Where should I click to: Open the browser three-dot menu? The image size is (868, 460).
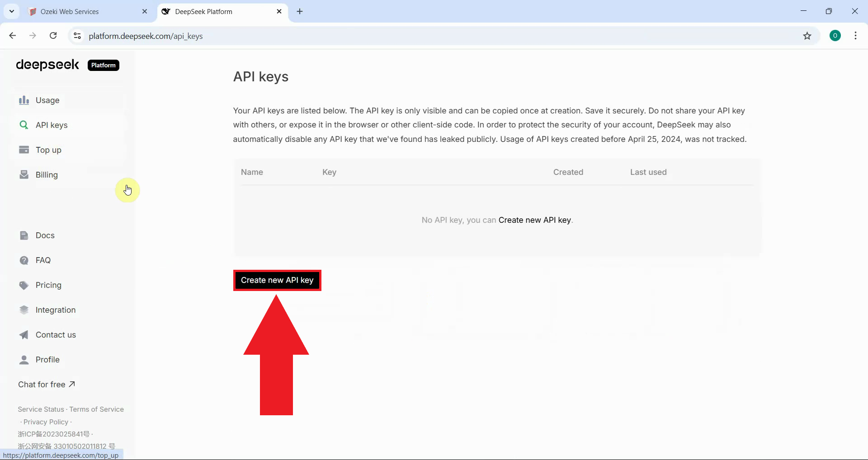tap(856, 36)
